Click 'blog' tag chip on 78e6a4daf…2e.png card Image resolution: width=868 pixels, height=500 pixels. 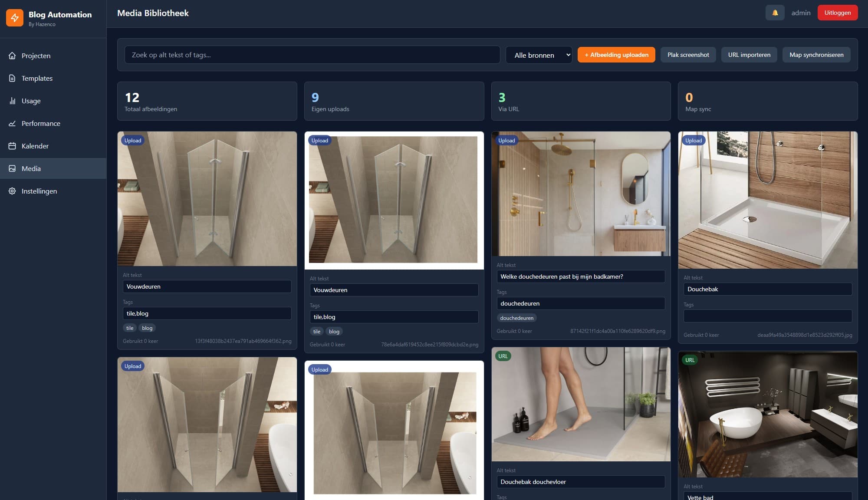(x=334, y=332)
